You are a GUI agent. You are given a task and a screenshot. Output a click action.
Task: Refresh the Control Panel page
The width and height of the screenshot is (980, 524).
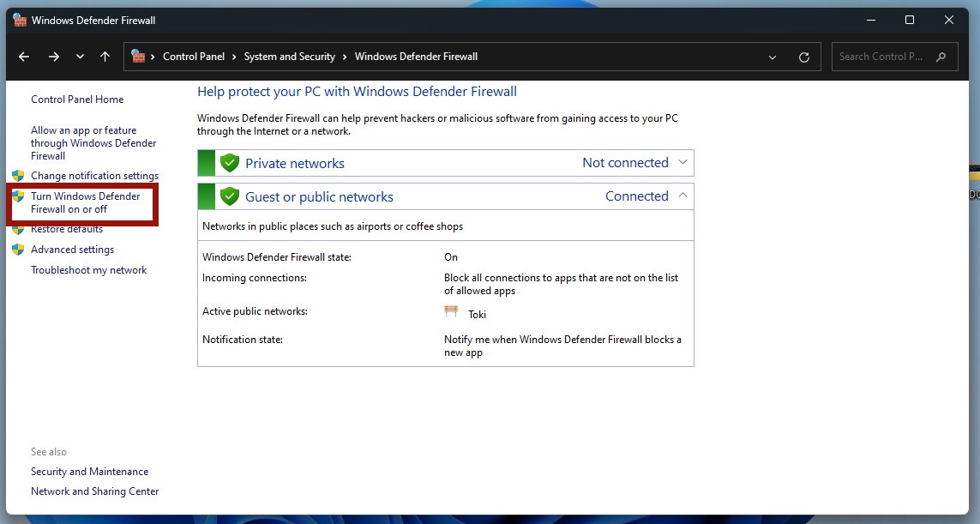[803, 56]
